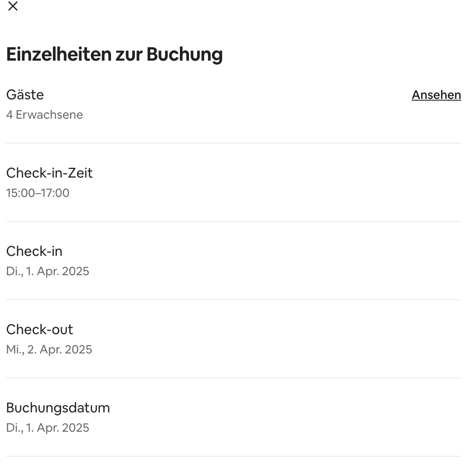Click the Check-out section label

pos(40,329)
